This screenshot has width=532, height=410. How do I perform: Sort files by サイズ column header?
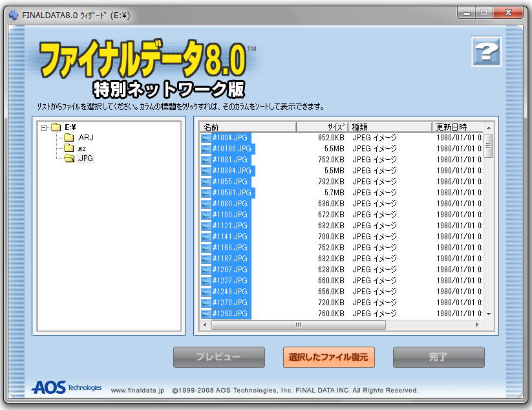tap(322, 127)
